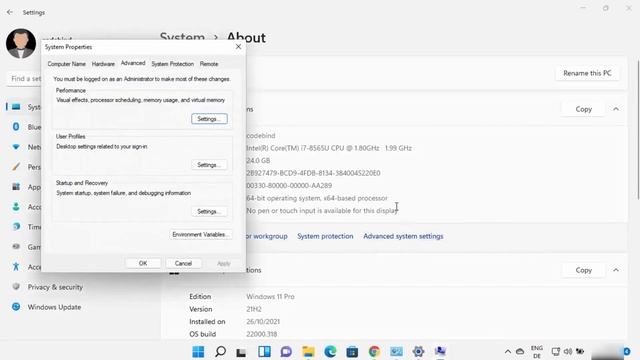Copy Windows specifications
The width and height of the screenshot is (640, 360).
coord(583,270)
